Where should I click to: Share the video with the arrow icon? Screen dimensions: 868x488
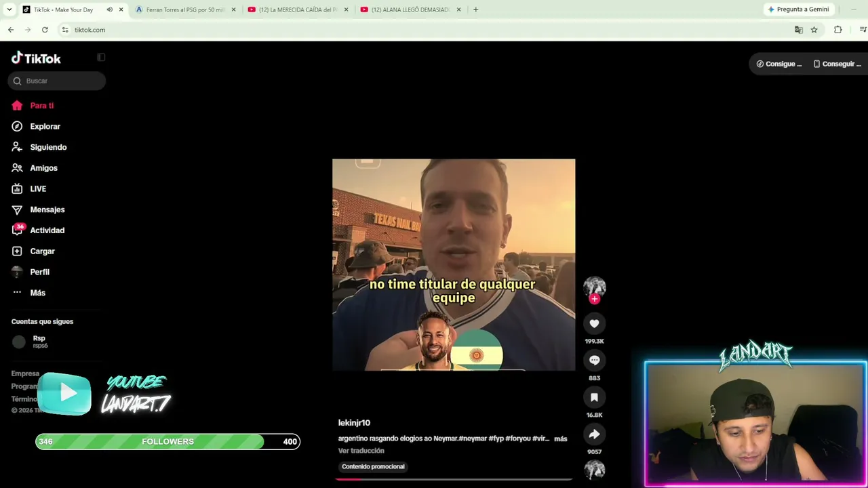point(594,434)
